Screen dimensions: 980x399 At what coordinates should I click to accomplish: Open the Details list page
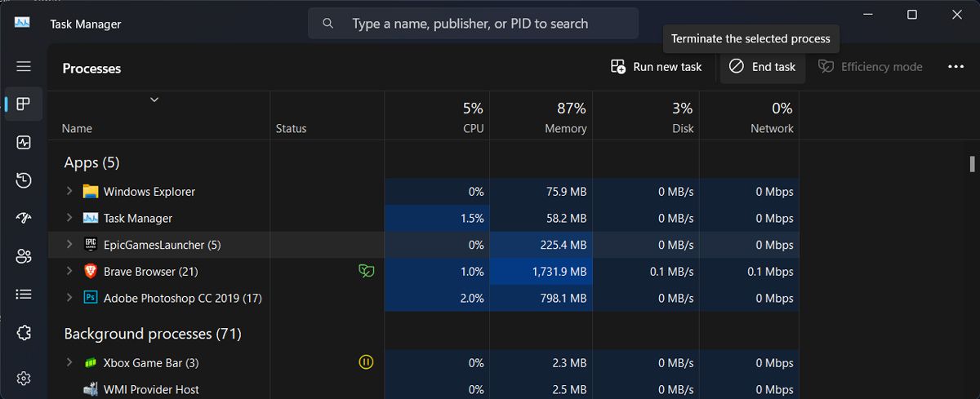pyautogui.click(x=24, y=294)
